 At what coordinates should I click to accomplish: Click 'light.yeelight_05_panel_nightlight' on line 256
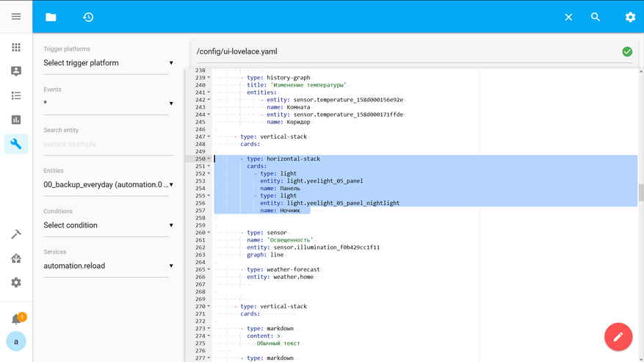(343, 203)
